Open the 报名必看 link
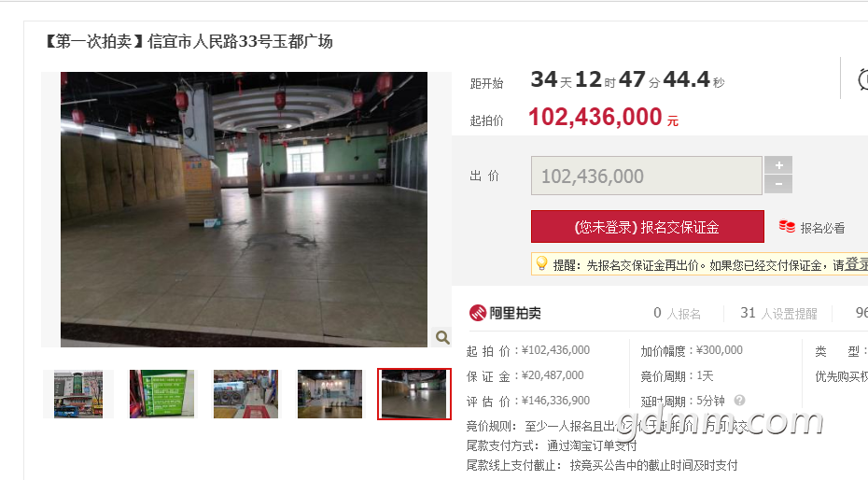The width and height of the screenshot is (868, 480). (x=822, y=228)
